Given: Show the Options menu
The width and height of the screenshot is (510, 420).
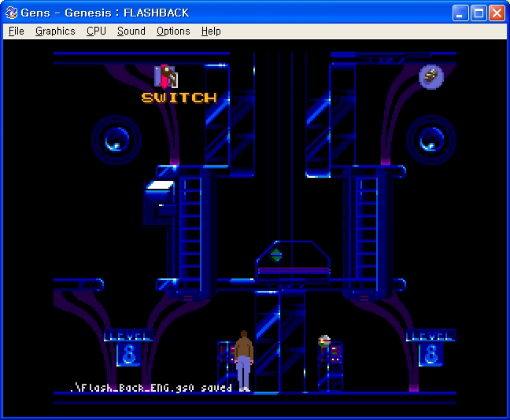Looking at the screenshot, I should click(173, 31).
